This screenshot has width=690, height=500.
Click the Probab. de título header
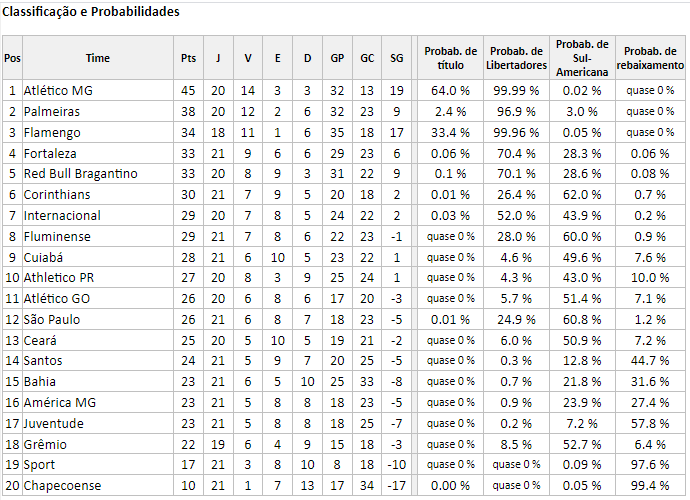450,58
